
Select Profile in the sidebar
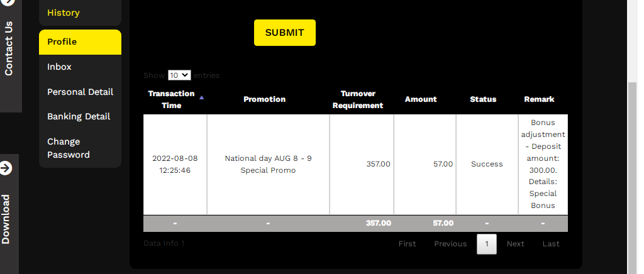click(x=62, y=41)
